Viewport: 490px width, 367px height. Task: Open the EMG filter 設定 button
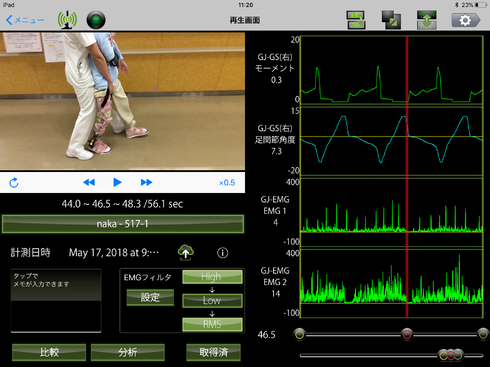(150, 297)
